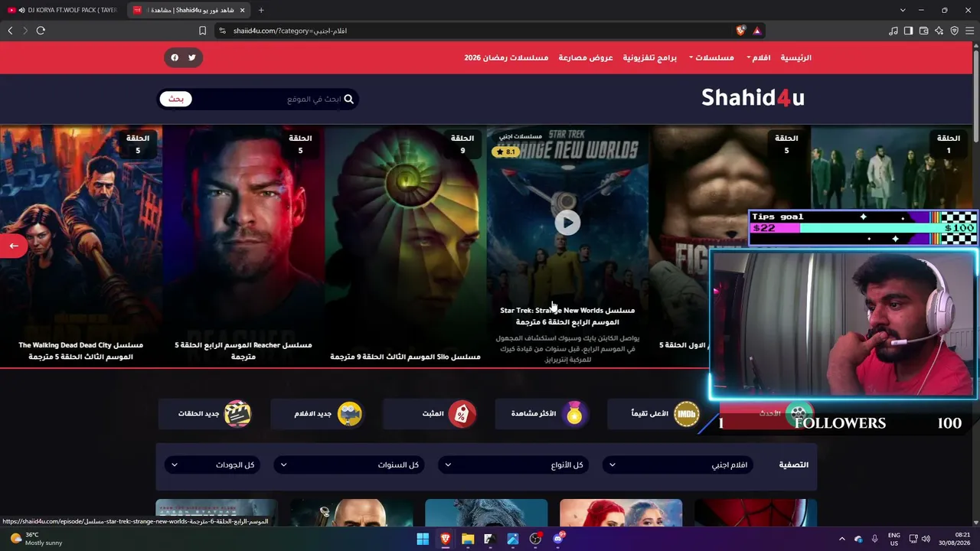Click the بحث search button
980x551 pixels.
tap(176, 99)
